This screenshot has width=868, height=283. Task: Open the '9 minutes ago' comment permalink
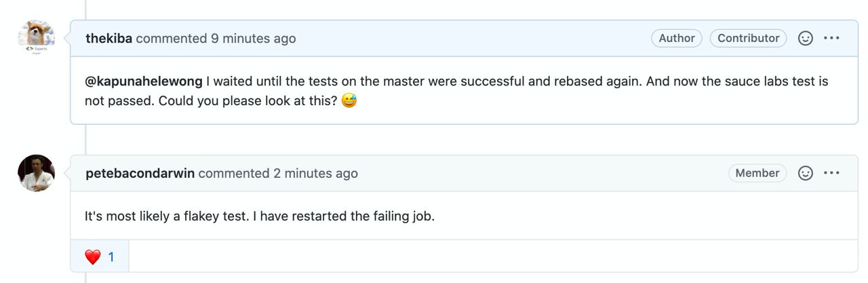coord(253,38)
